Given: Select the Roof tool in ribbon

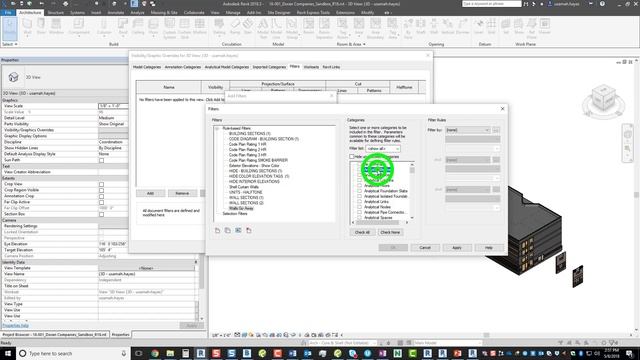Looking at the screenshot, I should (x=123, y=27).
